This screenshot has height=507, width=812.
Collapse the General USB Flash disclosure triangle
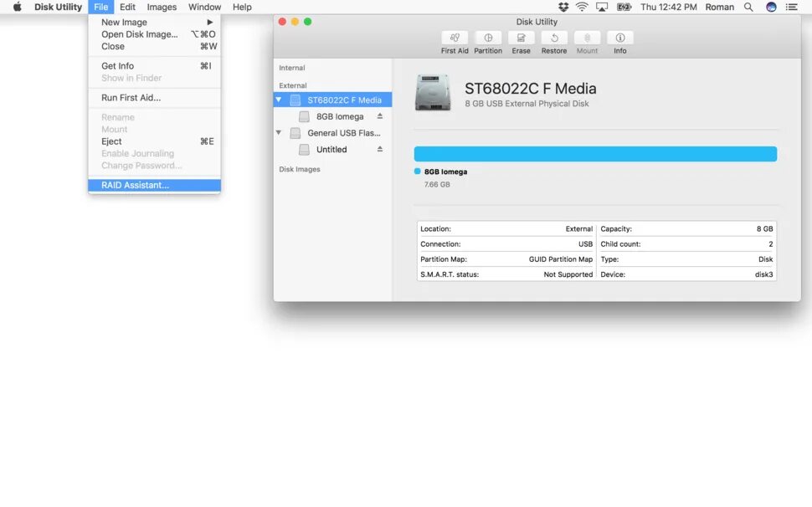point(279,132)
